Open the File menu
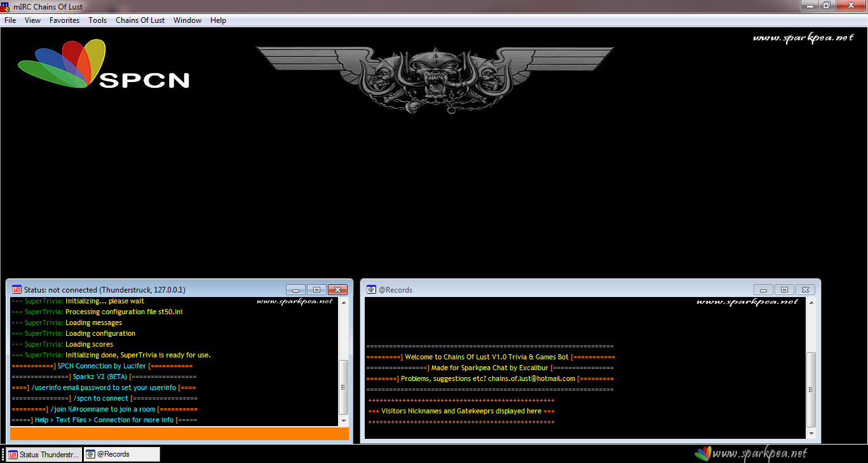Viewport: 868px width, 463px height. [10, 20]
